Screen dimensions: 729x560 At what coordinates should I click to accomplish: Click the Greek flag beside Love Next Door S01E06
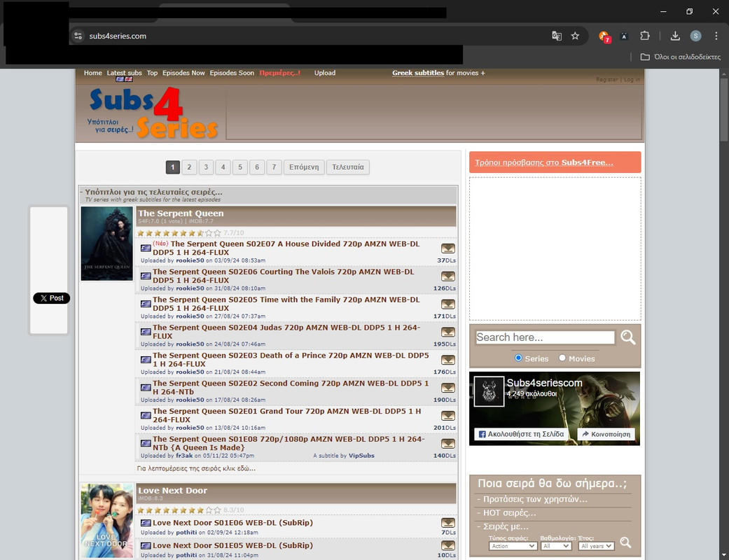click(146, 524)
